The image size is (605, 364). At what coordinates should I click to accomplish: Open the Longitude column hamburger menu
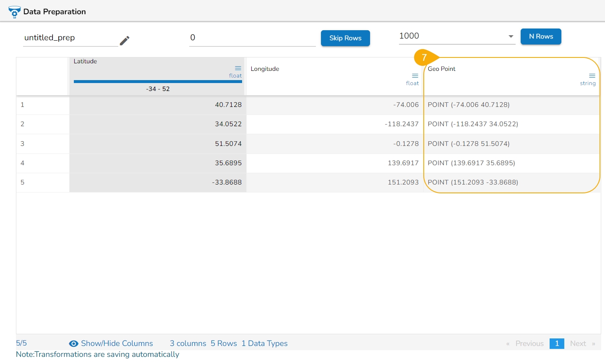415,76
